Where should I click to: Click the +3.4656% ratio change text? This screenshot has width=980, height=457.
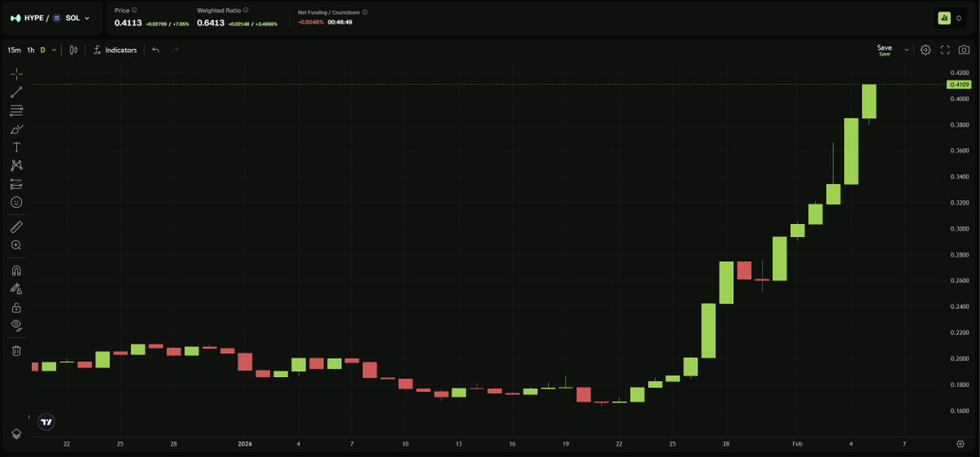click(x=266, y=24)
